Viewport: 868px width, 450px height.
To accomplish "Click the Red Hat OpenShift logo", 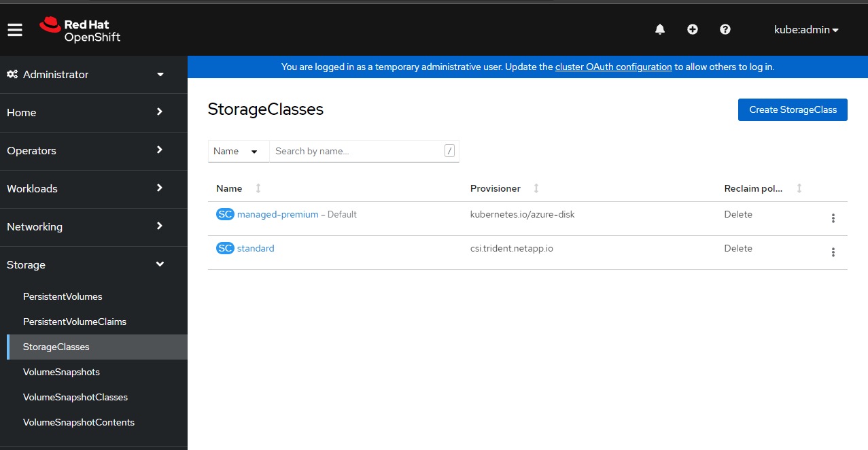I will pos(79,29).
